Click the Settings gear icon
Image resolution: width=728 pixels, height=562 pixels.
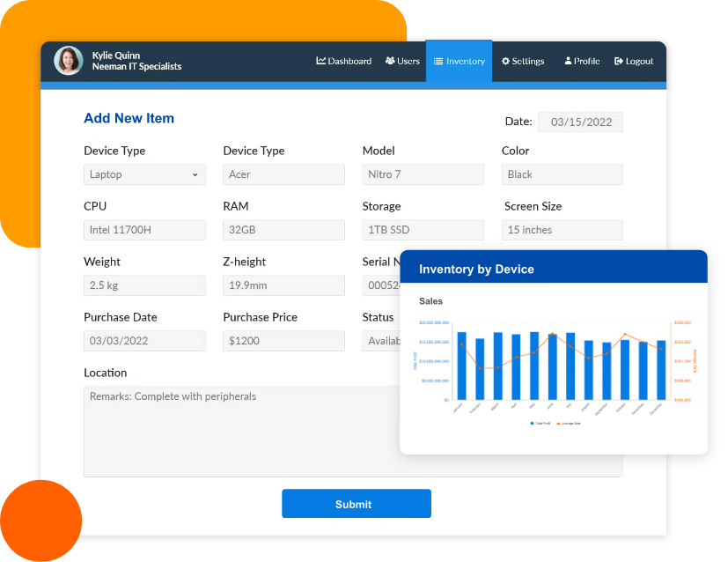click(505, 62)
